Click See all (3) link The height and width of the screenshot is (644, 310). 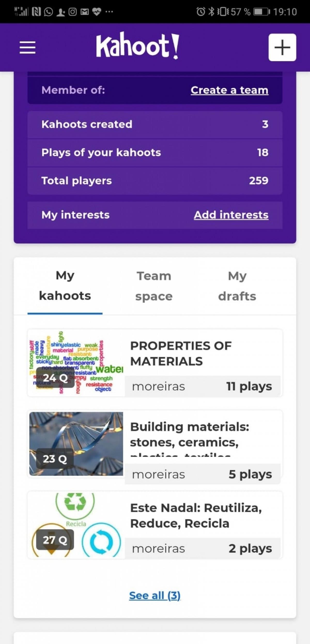point(155,595)
